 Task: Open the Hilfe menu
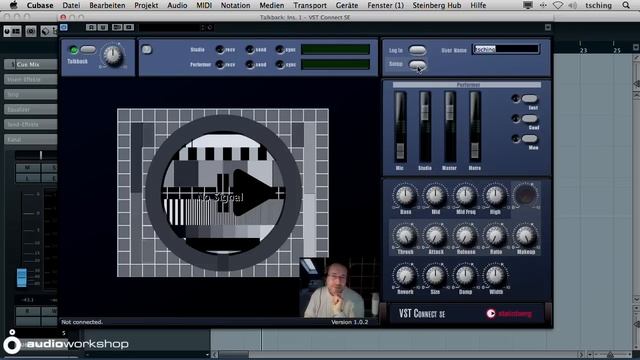pos(478,5)
